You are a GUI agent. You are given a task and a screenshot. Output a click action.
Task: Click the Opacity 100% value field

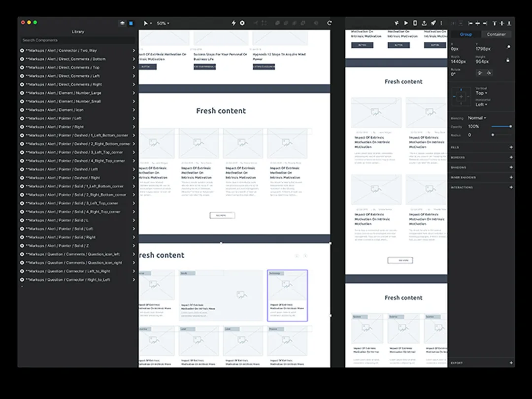[474, 126]
